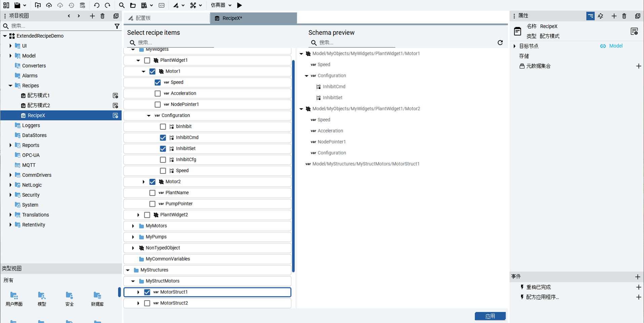Click the filter icon in project search
Image resolution: width=644 pixels, height=323 pixels.
[117, 26]
